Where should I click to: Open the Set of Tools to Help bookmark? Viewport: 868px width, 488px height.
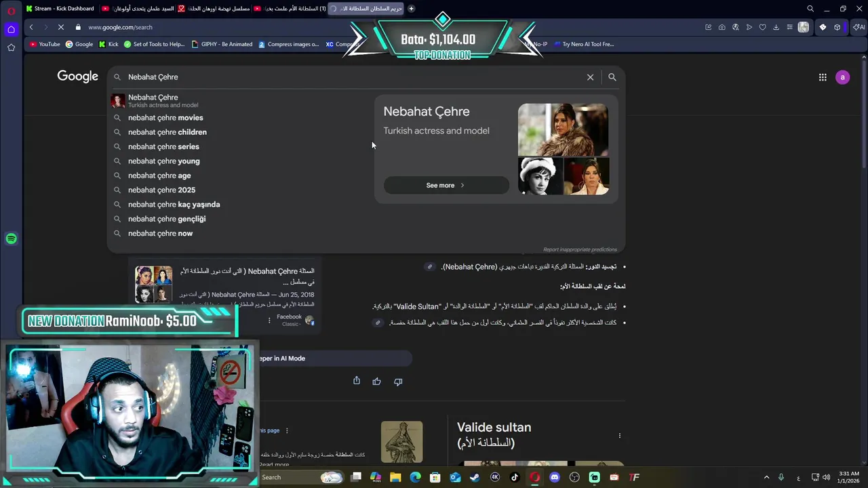(154, 44)
